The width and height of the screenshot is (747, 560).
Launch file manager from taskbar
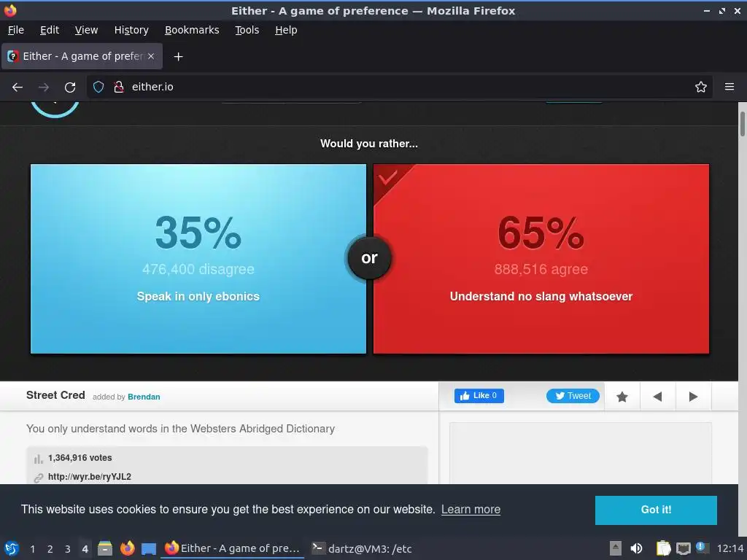(x=105, y=548)
